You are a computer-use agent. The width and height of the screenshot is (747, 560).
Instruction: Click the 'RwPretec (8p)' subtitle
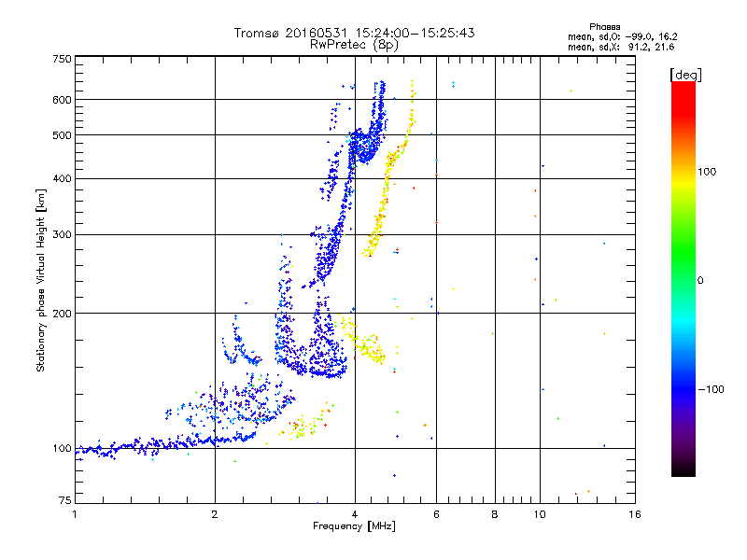(x=354, y=45)
